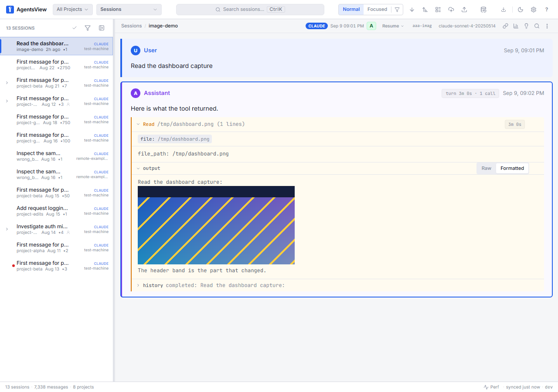Image resolution: width=558 pixels, height=392 pixels.
Task: Click the green A agent badge
Action: tap(371, 26)
